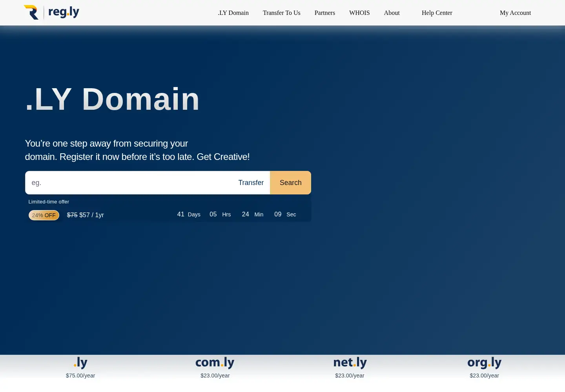The width and height of the screenshot is (565, 392).
Task: Click the 24 Min countdown value
Action: point(253,214)
